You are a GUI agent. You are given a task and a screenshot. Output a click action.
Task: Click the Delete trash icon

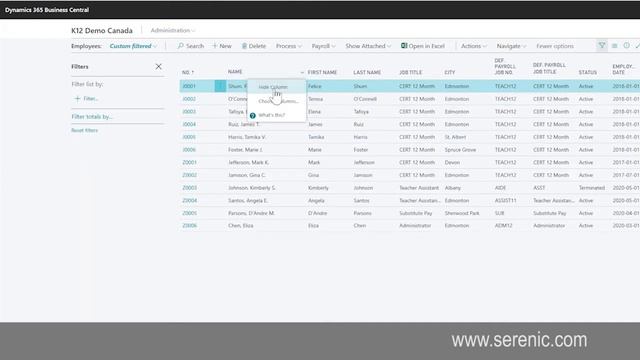click(x=244, y=46)
